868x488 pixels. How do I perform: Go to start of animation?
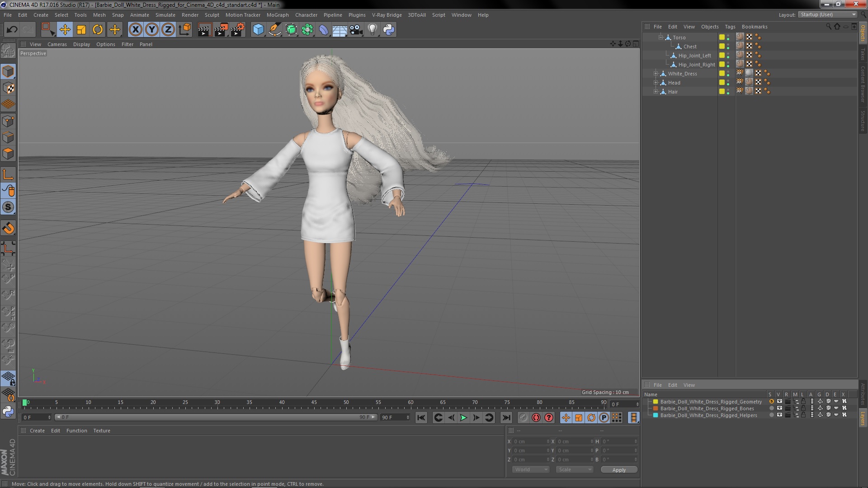[x=421, y=418]
